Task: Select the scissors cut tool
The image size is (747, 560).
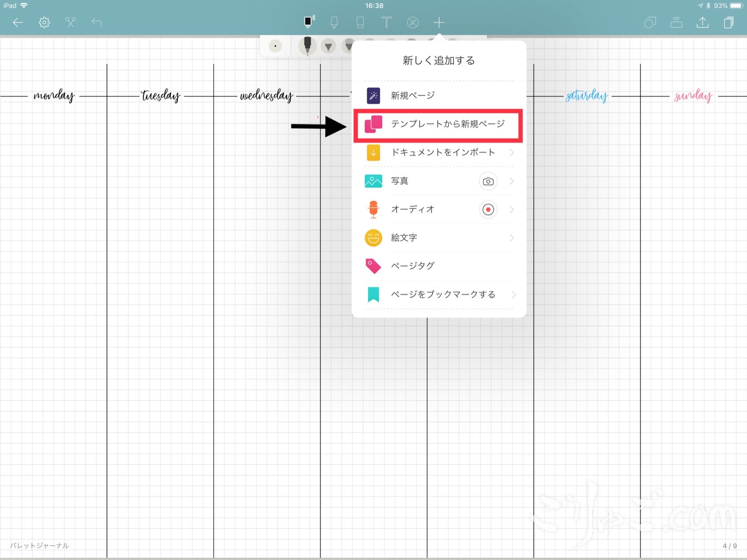Action: click(x=70, y=22)
